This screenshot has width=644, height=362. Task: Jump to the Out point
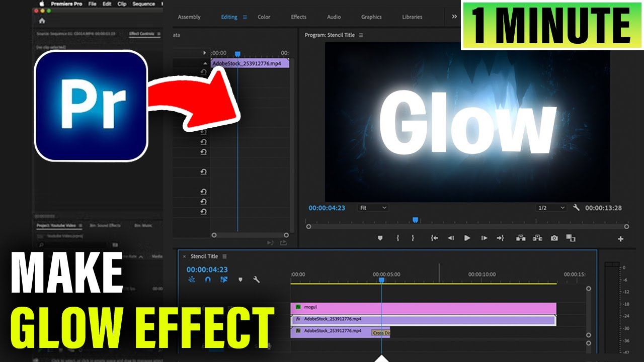500,238
